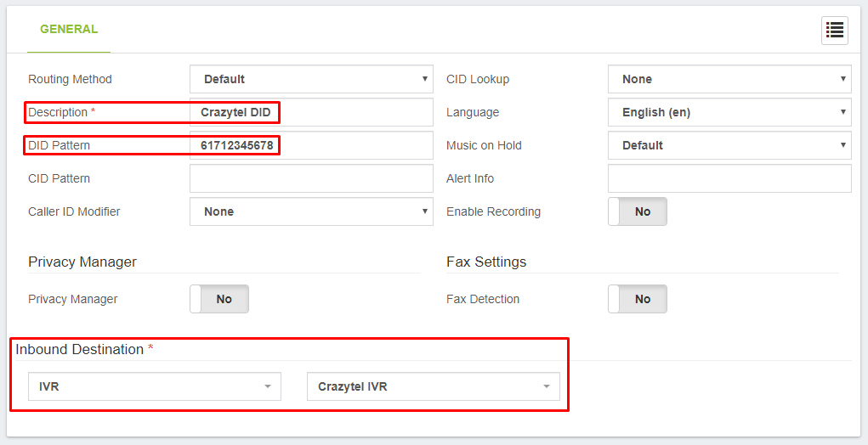868x445 pixels.
Task: Click the empty Alert Info field
Action: [729, 178]
